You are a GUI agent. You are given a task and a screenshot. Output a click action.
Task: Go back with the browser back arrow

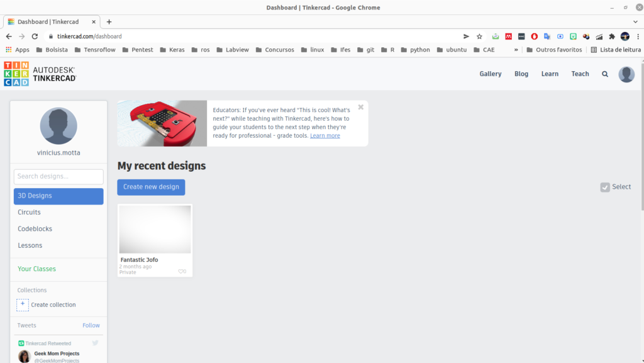point(9,36)
